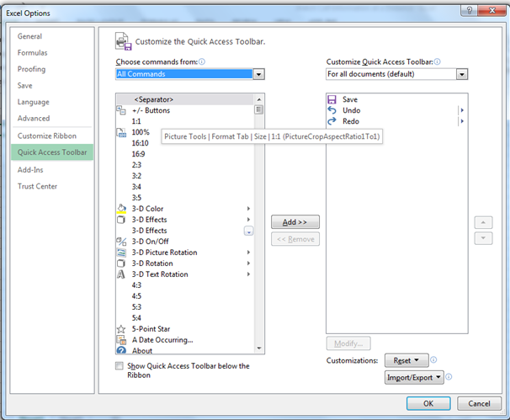Click the help question mark button
The height and width of the screenshot is (420, 510).
[469, 10]
